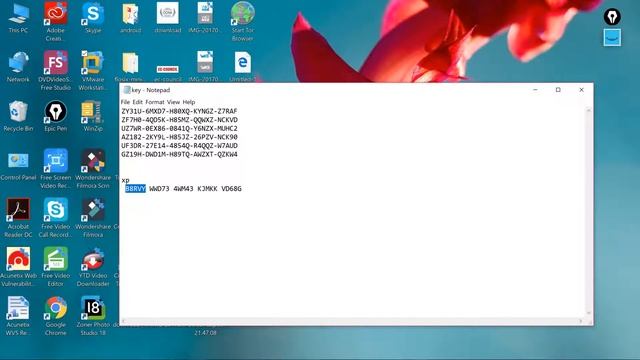Select the Start Tor Browser shortcut

click(x=242, y=21)
